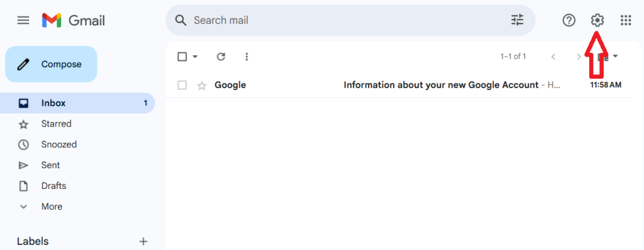Open the new Google Account email

click(x=398, y=85)
